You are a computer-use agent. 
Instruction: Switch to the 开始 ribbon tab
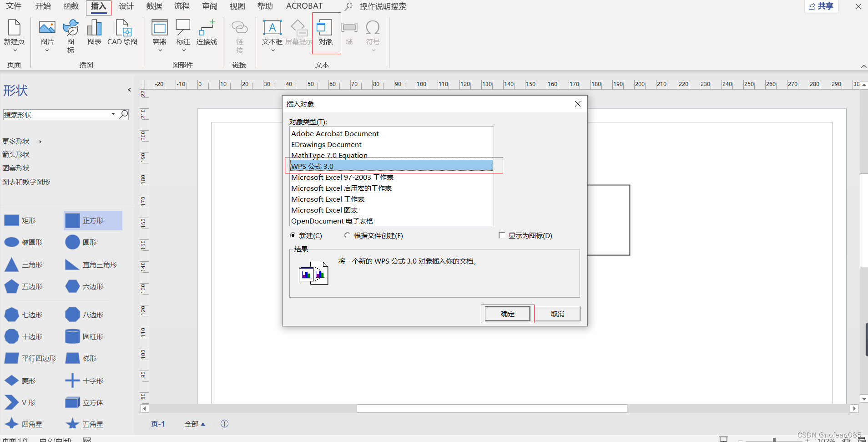tap(43, 6)
